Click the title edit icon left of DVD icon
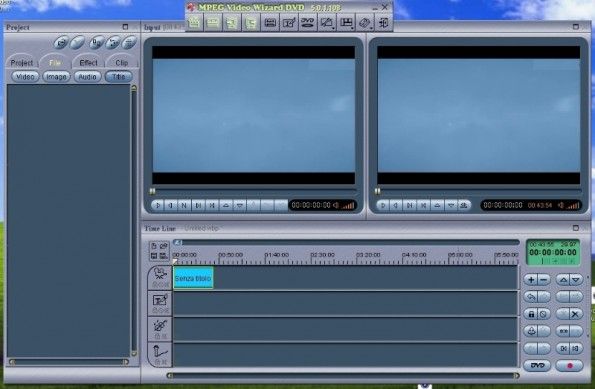This screenshot has height=389, width=595. pos(289,23)
